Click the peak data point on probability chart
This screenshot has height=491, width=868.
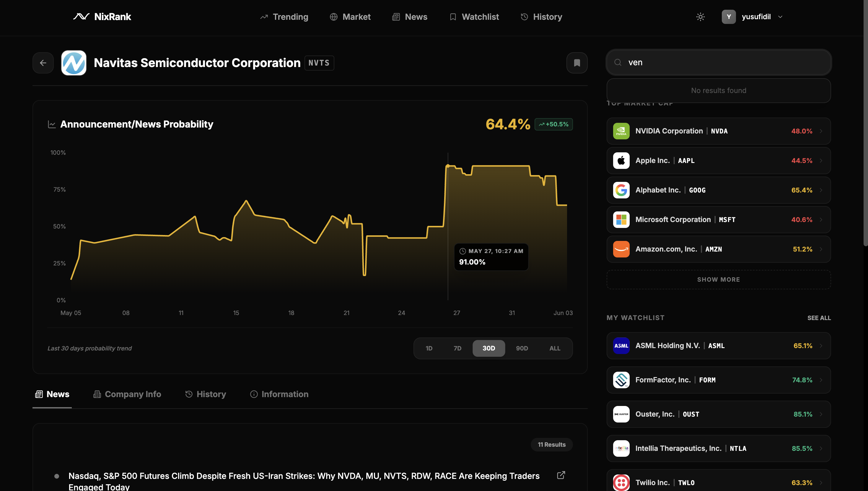click(x=448, y=166)
